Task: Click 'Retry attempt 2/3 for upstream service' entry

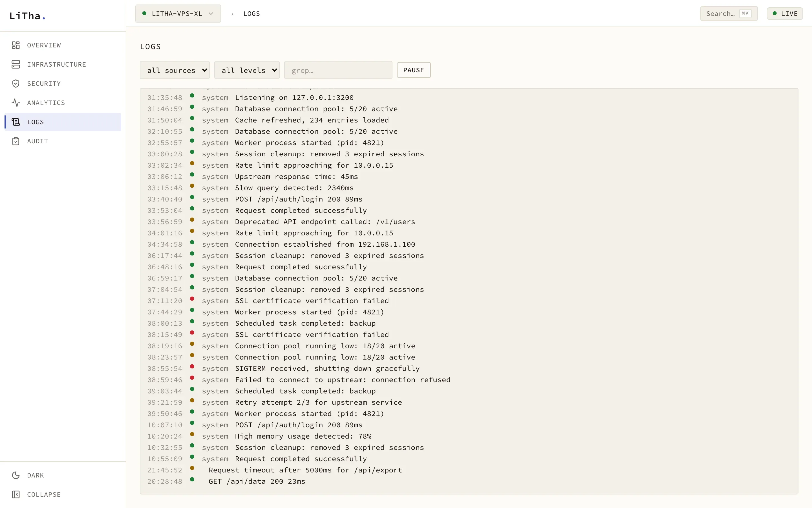Action: pos(318,402)
